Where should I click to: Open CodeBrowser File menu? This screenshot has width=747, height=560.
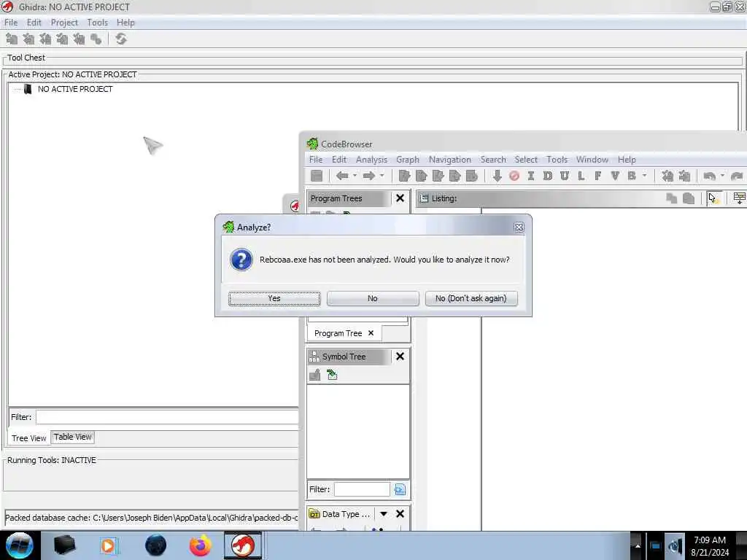coord(316,160)
